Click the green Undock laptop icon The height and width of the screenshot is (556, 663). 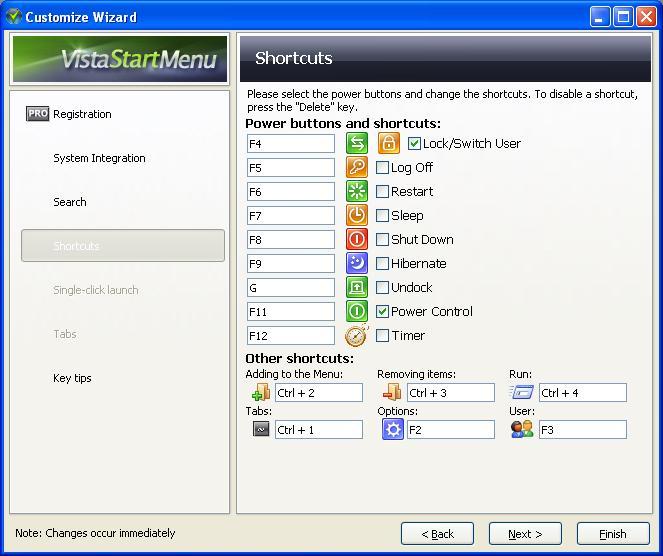click(357, 288)
